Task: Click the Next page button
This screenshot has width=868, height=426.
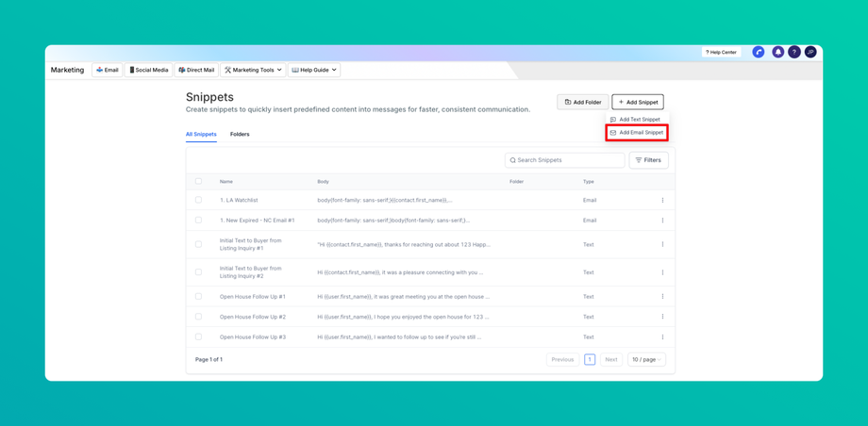Action: [x=611, y=360]
